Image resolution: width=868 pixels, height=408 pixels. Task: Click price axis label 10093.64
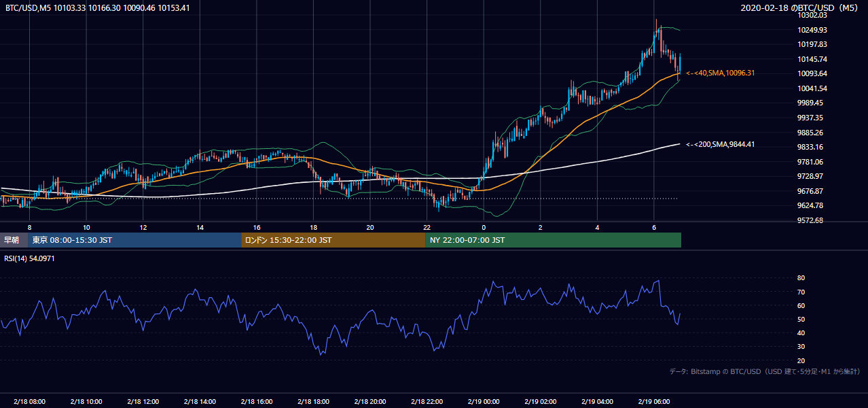[812, 73]
